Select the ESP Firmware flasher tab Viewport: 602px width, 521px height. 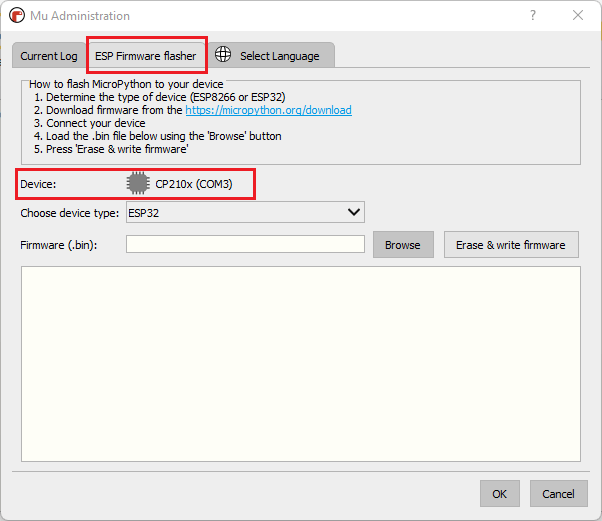pos(146,56)
